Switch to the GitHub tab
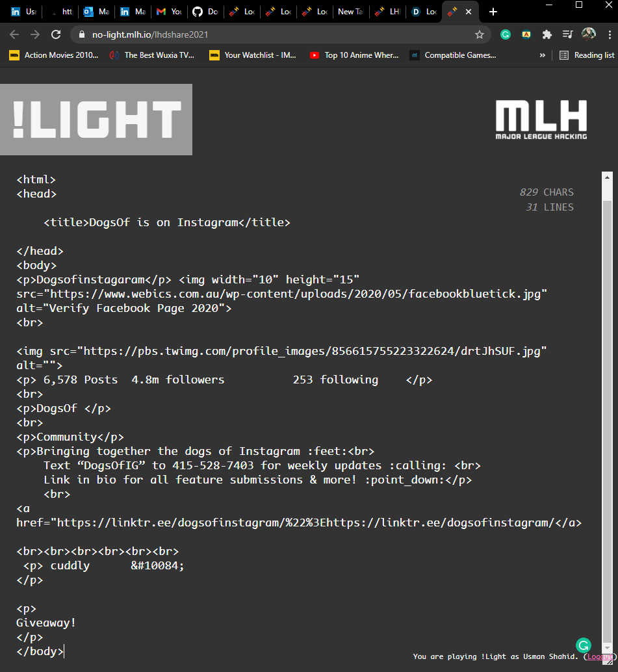618x672 pixels. [x=206, y=12]
